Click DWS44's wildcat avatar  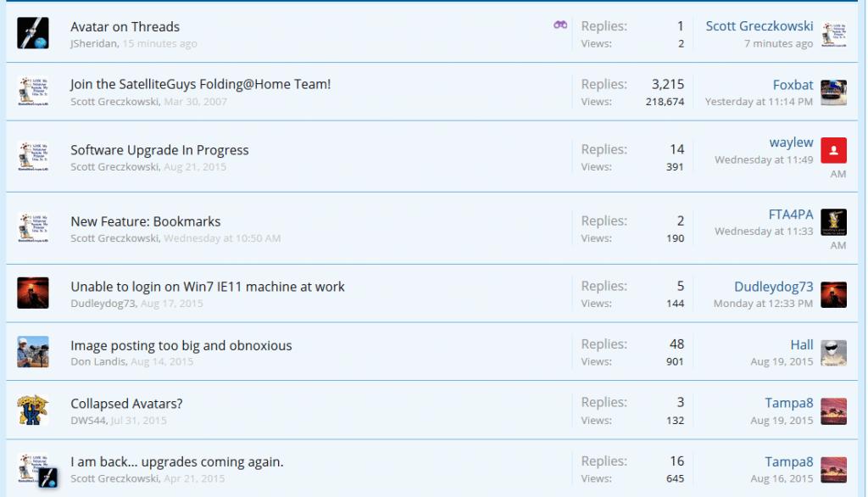click(33, 410)
